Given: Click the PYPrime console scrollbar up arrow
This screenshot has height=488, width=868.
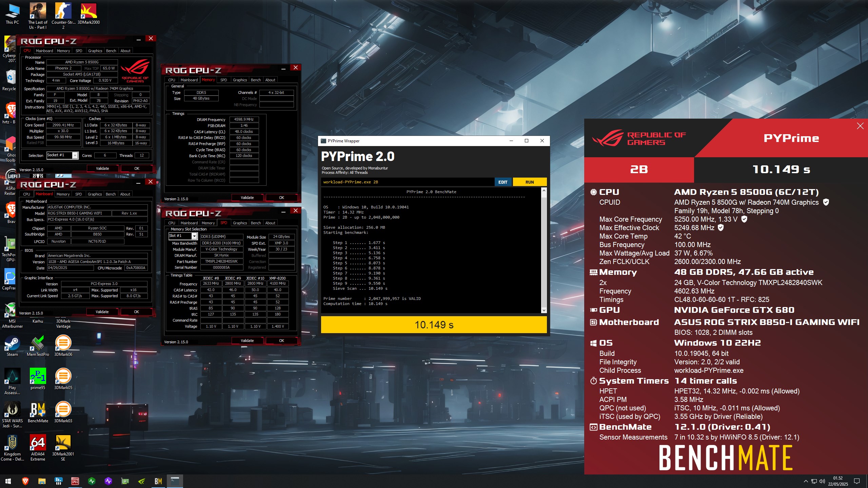Looking at the screenshot, I should (544, 191).
